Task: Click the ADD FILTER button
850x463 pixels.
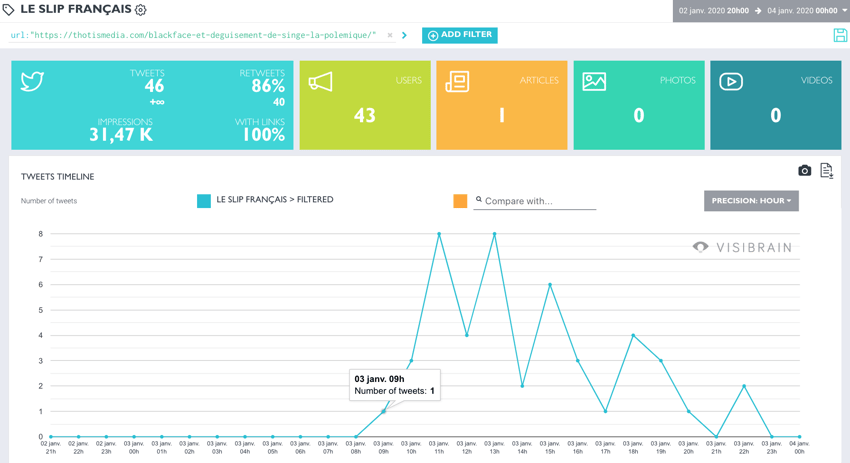Action: click(x=460, y=35)
